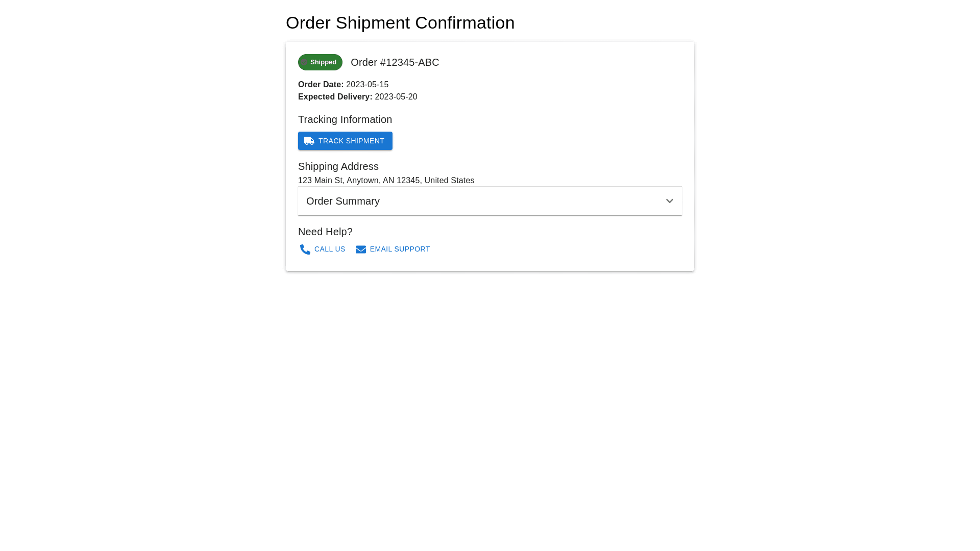Click the Order Shipment Confirmation page title
The height and width of the screenshot is (551, 980).
[400, 23]
